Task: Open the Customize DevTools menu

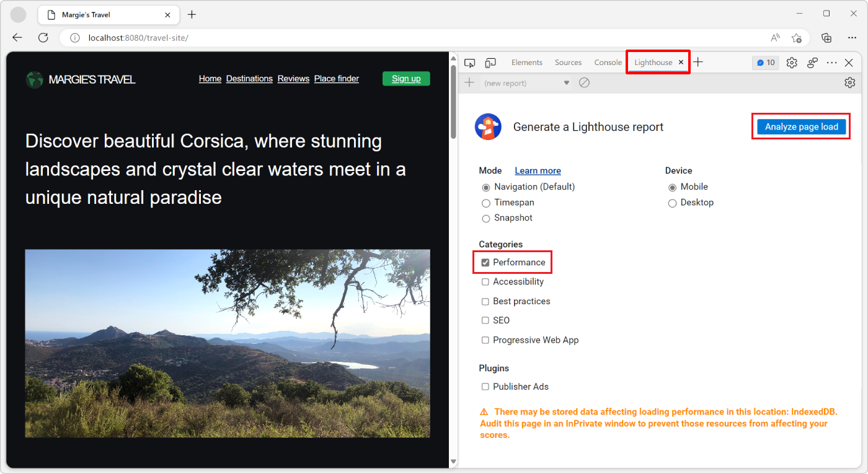Action: (832, 62)
